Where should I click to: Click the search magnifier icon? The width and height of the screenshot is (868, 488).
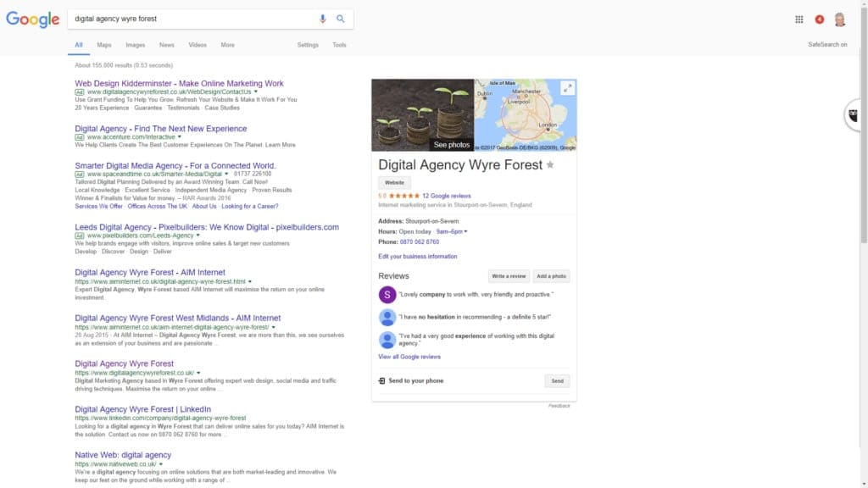click(341, 19)
